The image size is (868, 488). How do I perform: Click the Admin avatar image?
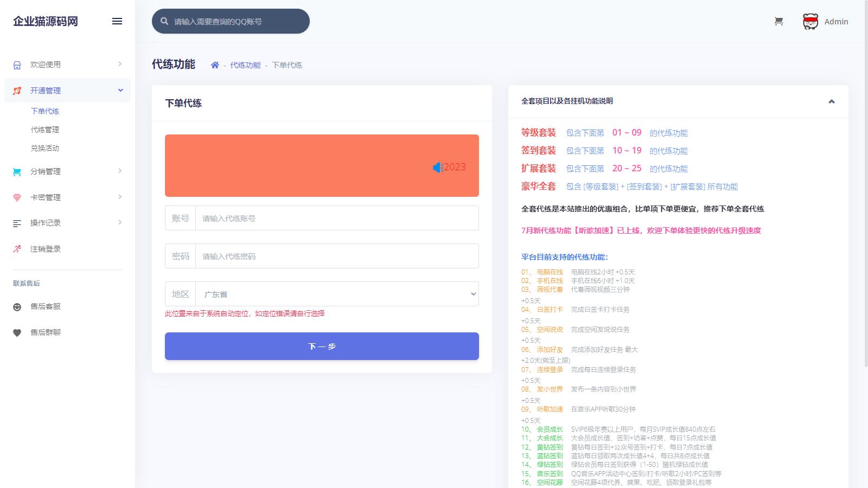[810, 22]
